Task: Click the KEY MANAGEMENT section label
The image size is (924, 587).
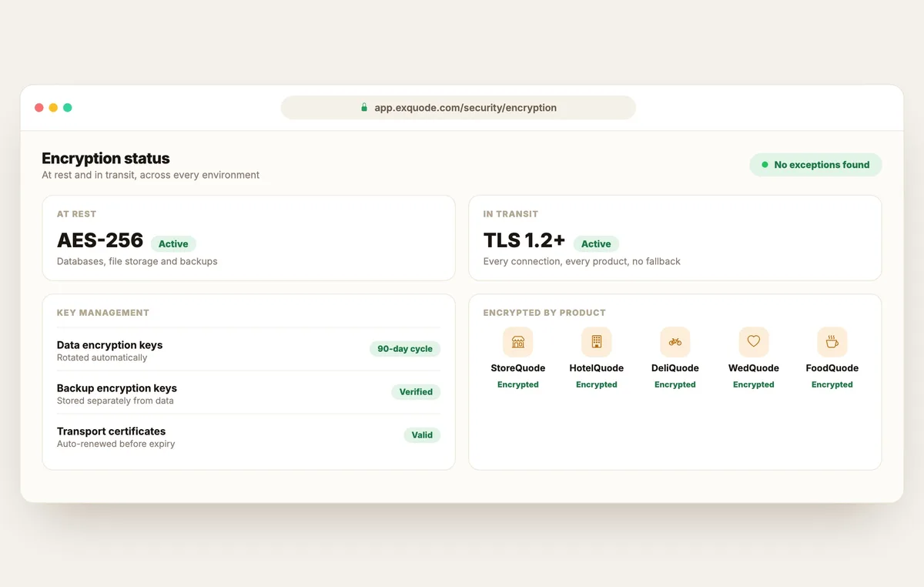Action: pyautogui.click(x=103, y=313)
